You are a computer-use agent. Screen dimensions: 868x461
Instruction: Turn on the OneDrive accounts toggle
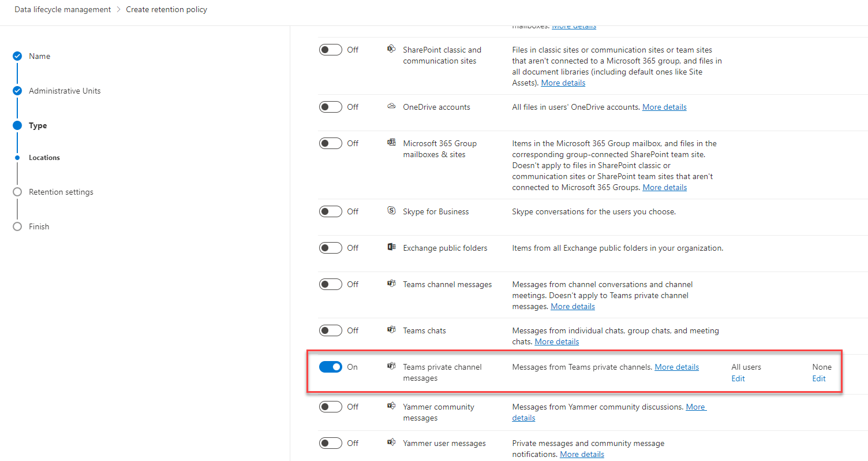click(x=331, y=107)
